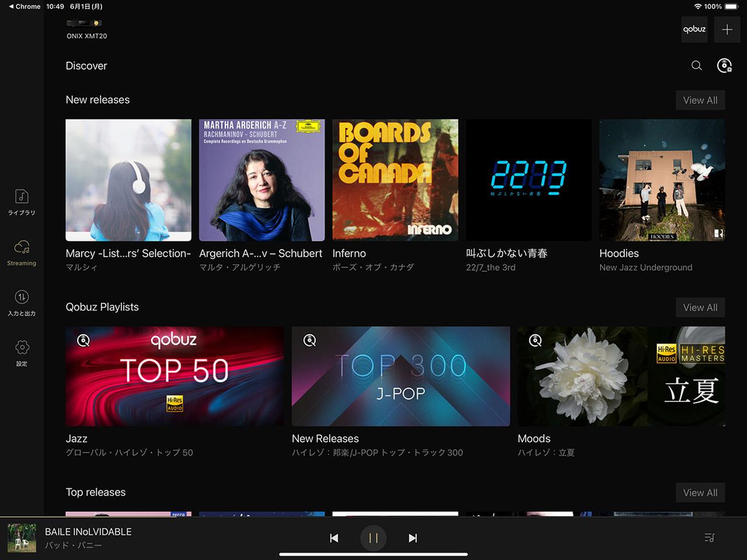View all Top releases
Image resolution: width=747 pixels, height=560 pixels.
[x=700, y=492]
